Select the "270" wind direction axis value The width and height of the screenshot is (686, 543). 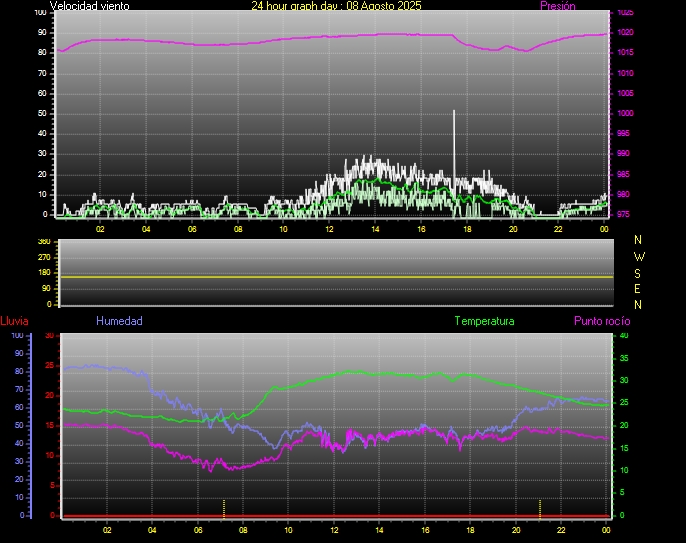pyautogui.click(x=44, y=257)
